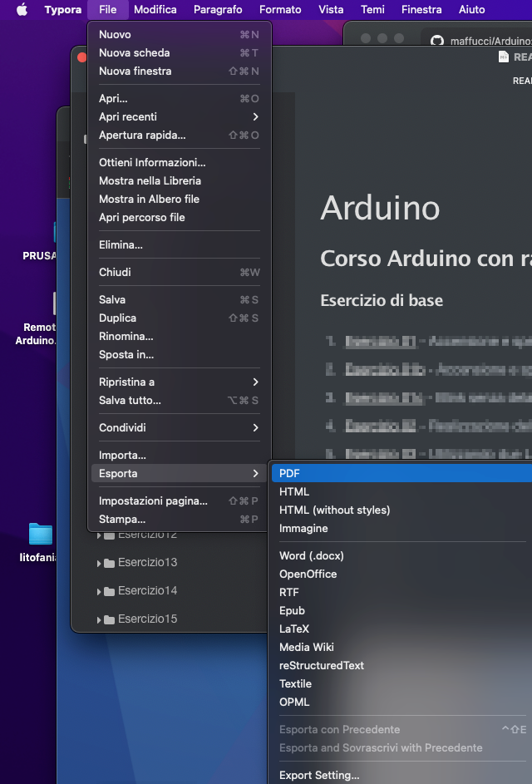Choose PDF from the Esporta submenu

click(x=290, y=473)
